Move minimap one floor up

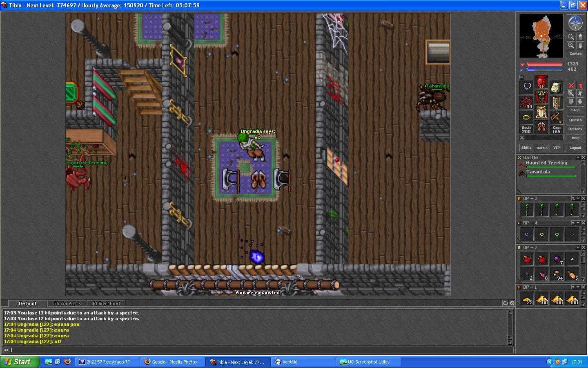pos(580,36)
